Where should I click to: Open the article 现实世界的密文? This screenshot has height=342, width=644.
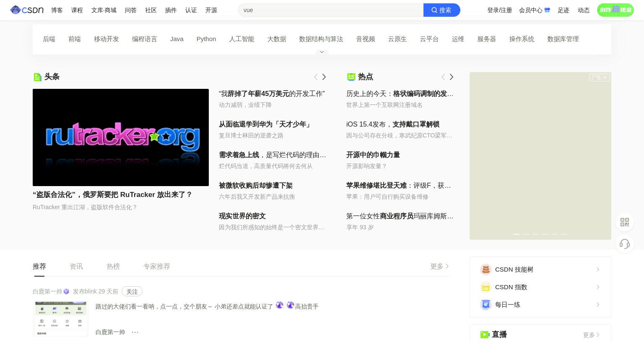(242, 216)
